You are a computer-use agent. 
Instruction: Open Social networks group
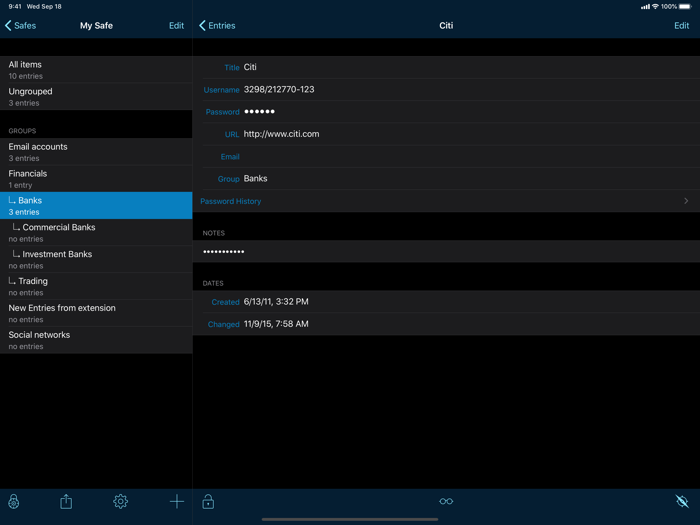pyautogui.click(x=96, y=340)
